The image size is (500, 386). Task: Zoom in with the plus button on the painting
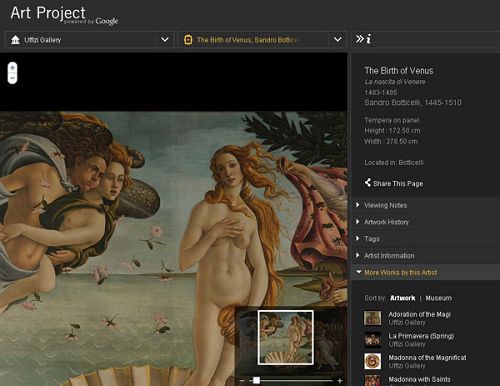point(12,68)
